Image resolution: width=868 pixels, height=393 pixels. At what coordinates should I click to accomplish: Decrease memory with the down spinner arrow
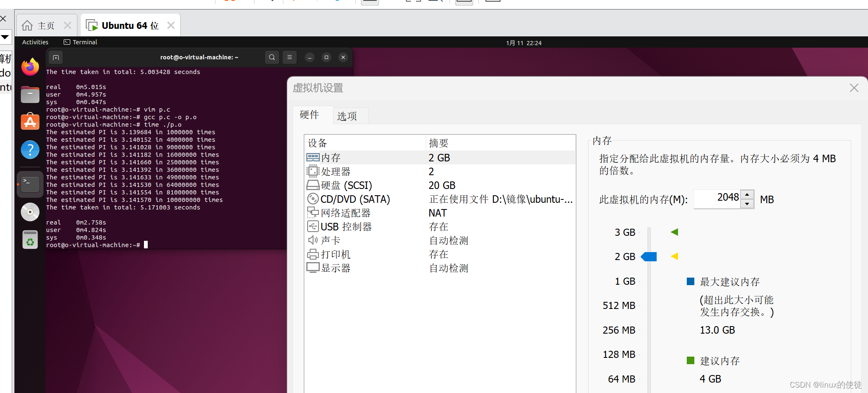coord(747,204)
